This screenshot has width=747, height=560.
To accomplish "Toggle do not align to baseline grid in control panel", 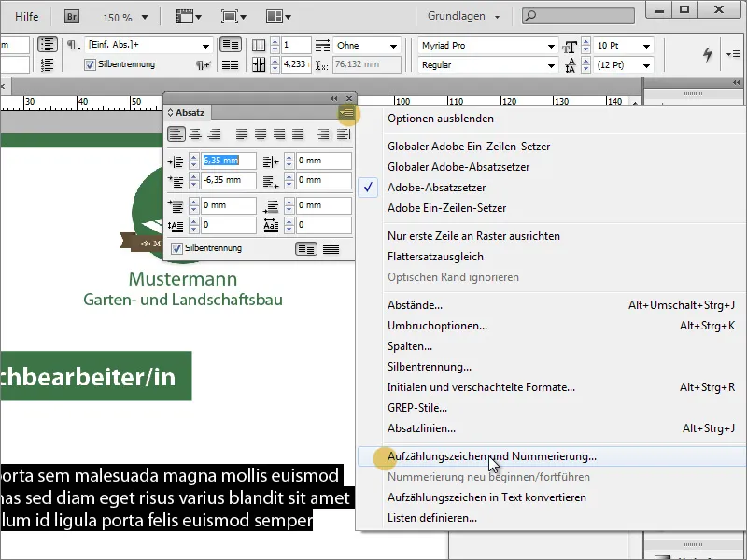I will click(x=231, y=45).
